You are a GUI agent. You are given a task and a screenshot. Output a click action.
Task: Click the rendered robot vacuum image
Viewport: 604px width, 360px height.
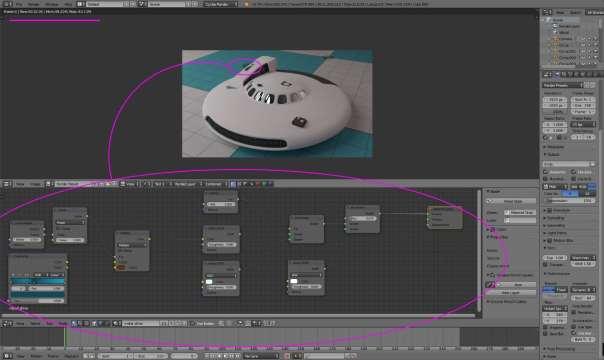point(277,104)
